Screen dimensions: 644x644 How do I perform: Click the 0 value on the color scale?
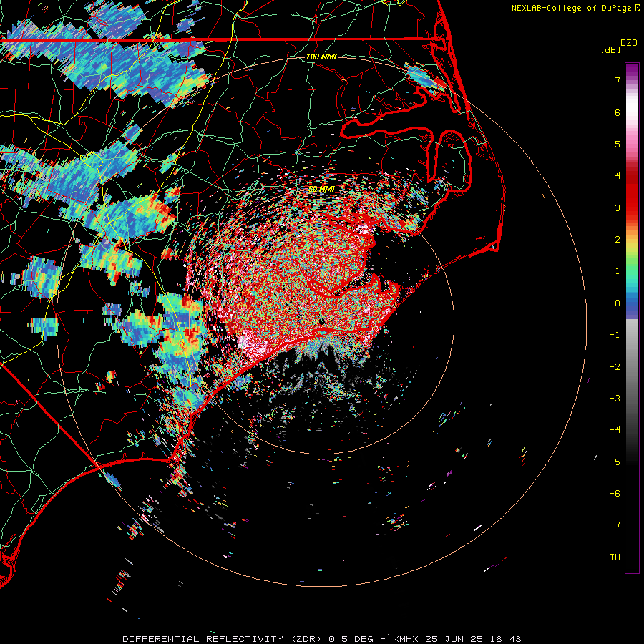click(x=618, y=303)
